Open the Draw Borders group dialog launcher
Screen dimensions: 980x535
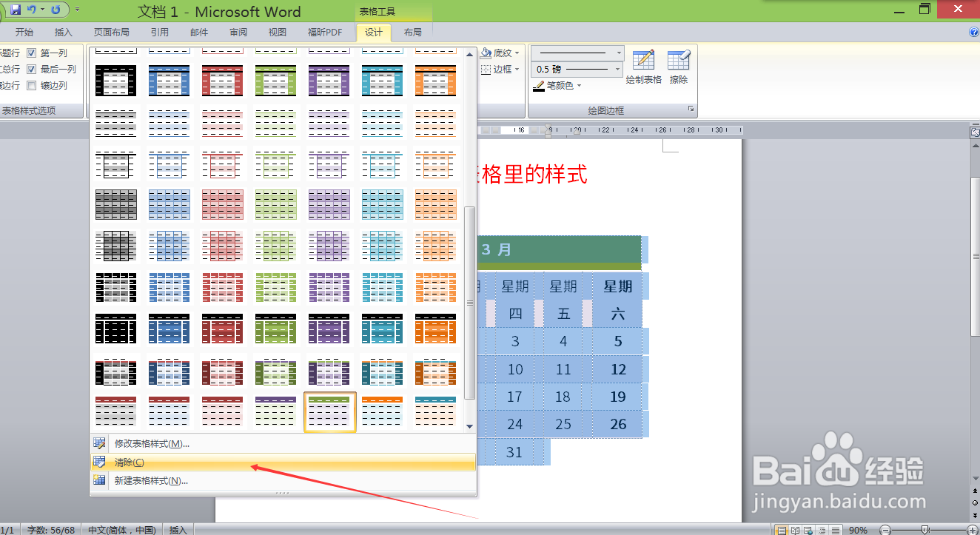(691, 110)
